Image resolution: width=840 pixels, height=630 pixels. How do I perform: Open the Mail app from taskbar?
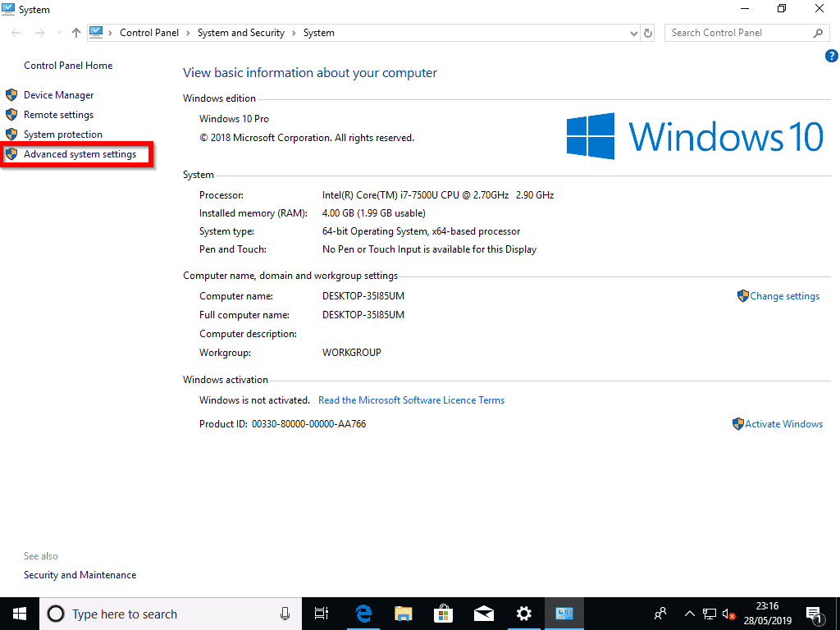point(484,614)
